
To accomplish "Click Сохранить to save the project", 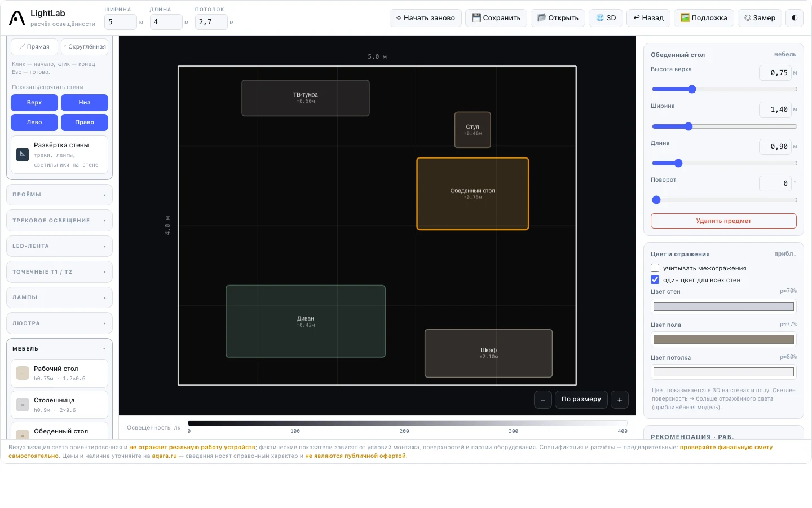I will (496, 18).
